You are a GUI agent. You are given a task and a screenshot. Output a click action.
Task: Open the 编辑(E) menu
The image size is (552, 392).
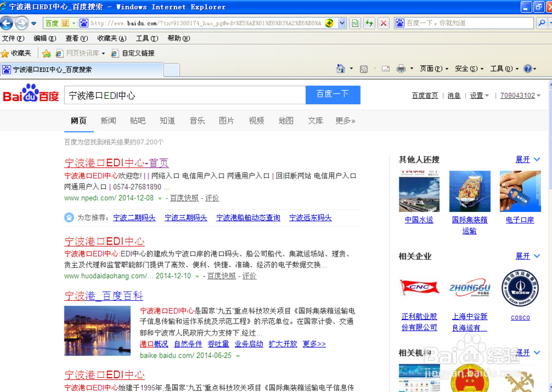45,39
